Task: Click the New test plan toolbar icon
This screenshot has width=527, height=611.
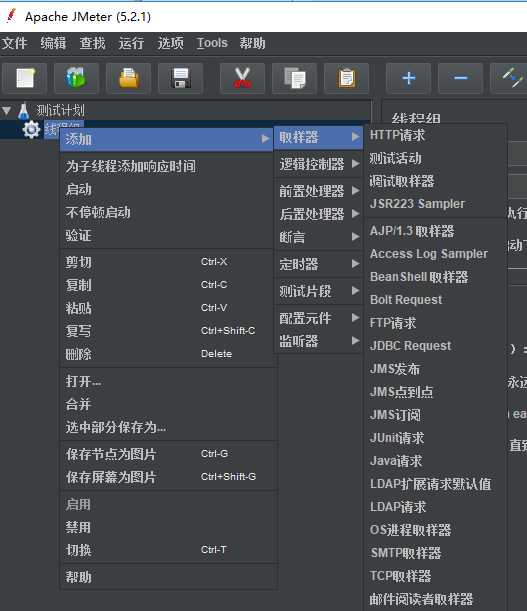Action: pos(25,78)
